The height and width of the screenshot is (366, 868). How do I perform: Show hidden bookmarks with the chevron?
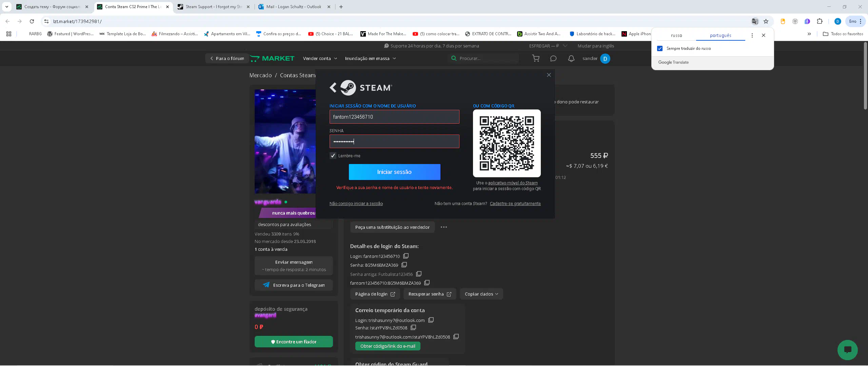809,34
